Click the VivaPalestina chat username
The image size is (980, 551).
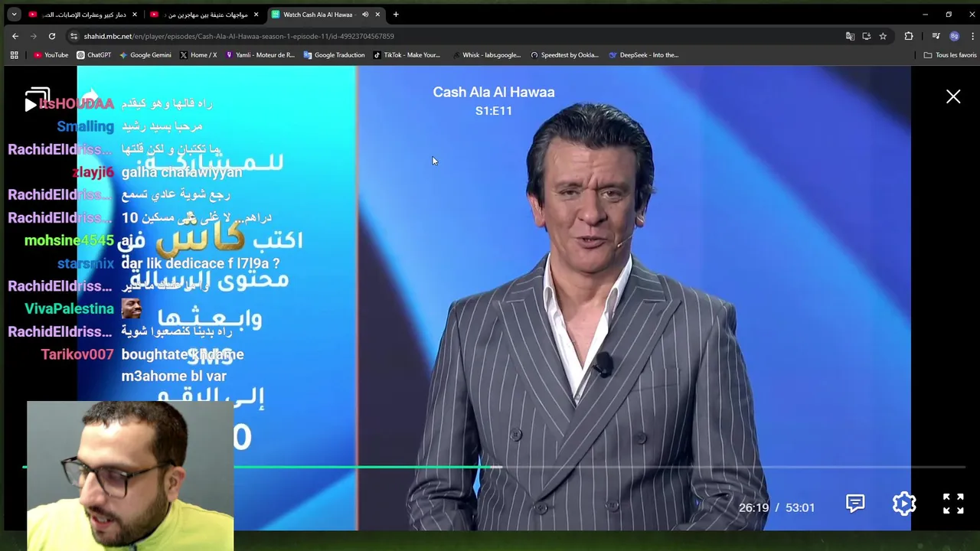(x=69, y=308)
